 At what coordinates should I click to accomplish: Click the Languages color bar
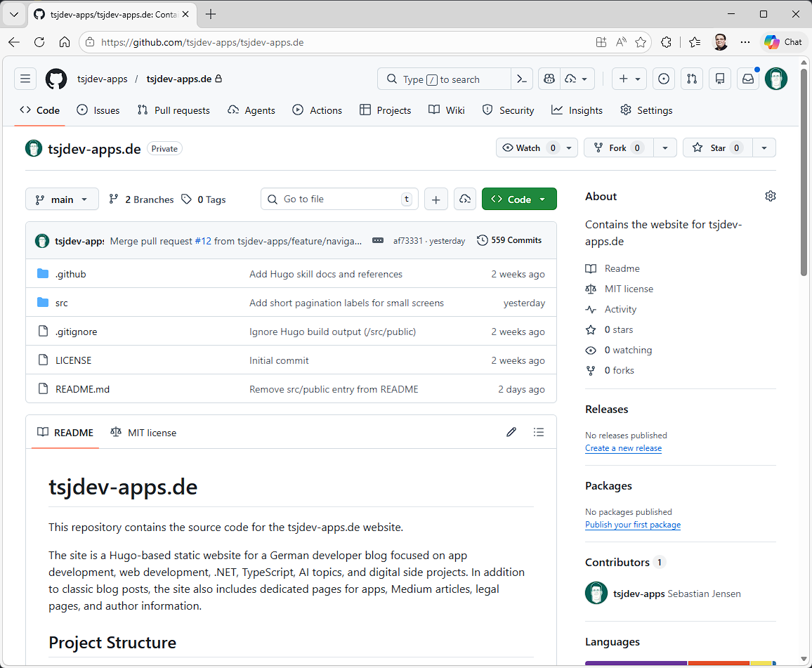681,663
